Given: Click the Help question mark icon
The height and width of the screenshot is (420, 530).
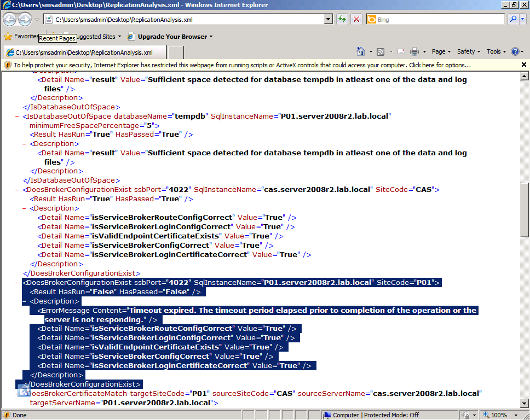Looking at the screenshot, I should (x=515, y=51).
